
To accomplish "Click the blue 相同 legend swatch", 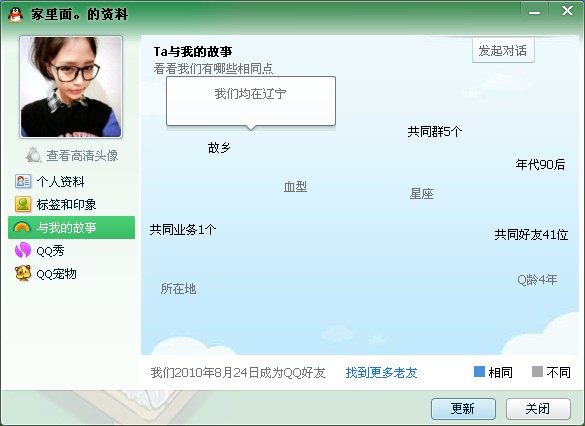I will tap(479, 372).
